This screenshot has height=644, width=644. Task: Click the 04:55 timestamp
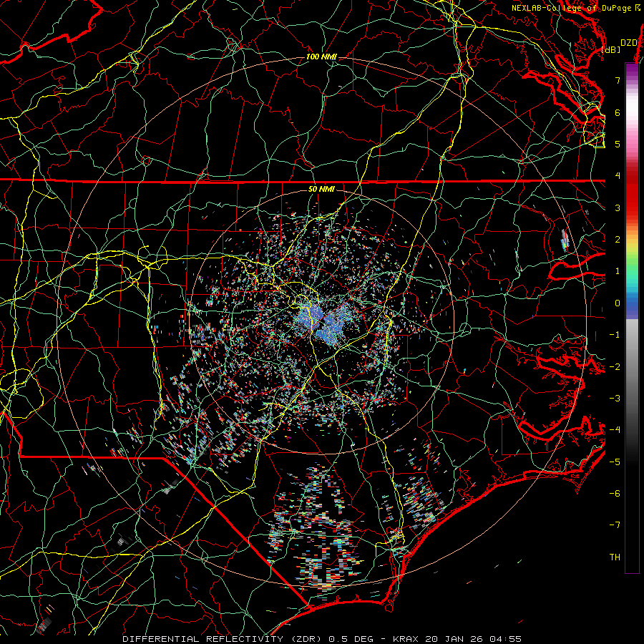tap(507, 639)
